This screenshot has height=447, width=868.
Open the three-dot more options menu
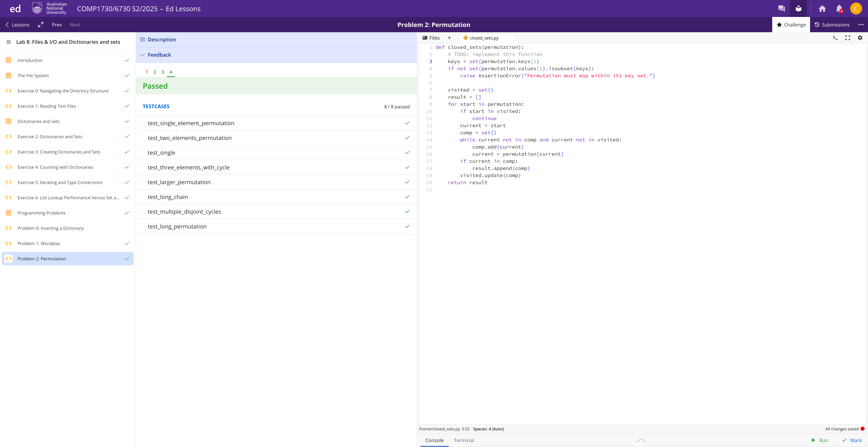861,25
